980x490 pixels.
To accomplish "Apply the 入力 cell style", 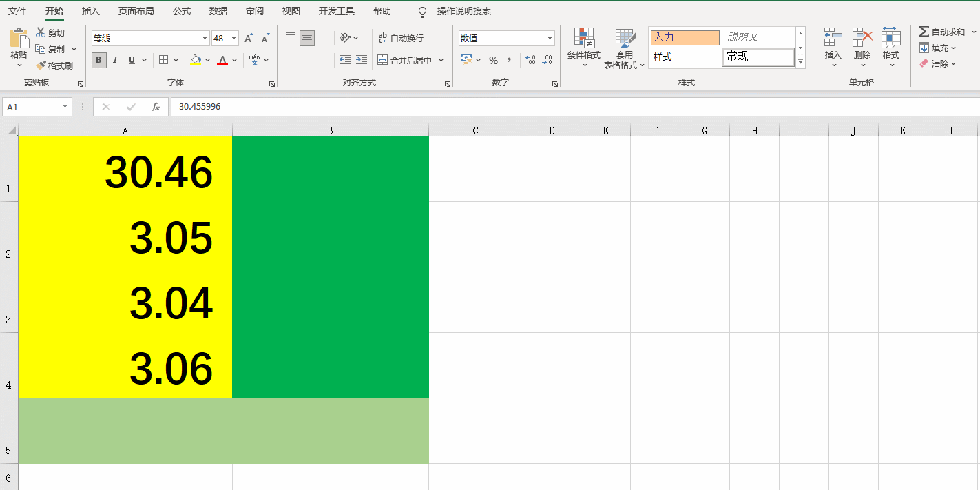I will [685, 37].
